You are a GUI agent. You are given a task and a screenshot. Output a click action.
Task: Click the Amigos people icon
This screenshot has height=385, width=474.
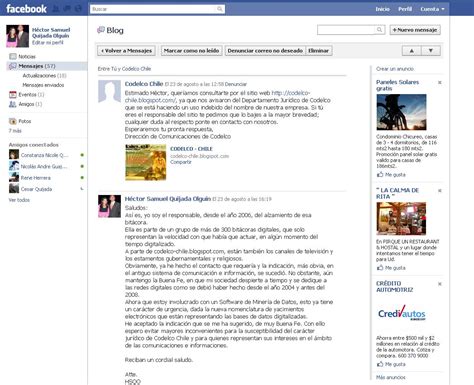coord(13,104)
